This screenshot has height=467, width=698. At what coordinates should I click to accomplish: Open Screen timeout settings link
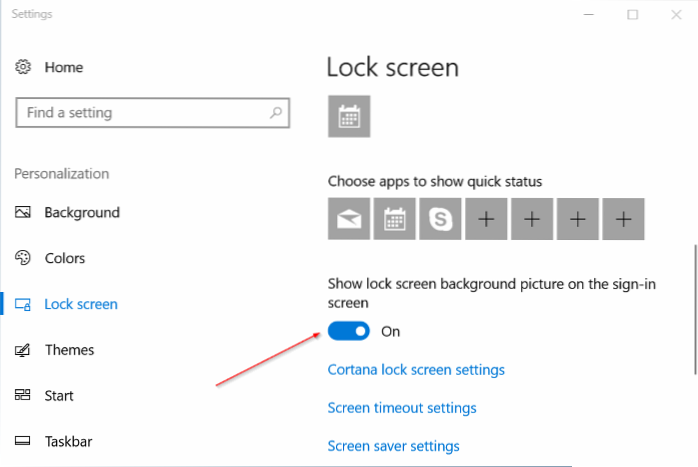tap(402, 408)
